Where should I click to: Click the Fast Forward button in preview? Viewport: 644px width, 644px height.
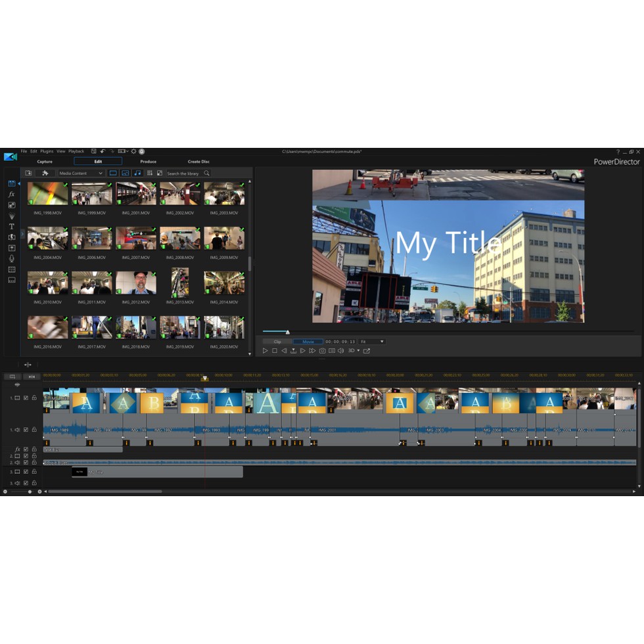312,351
